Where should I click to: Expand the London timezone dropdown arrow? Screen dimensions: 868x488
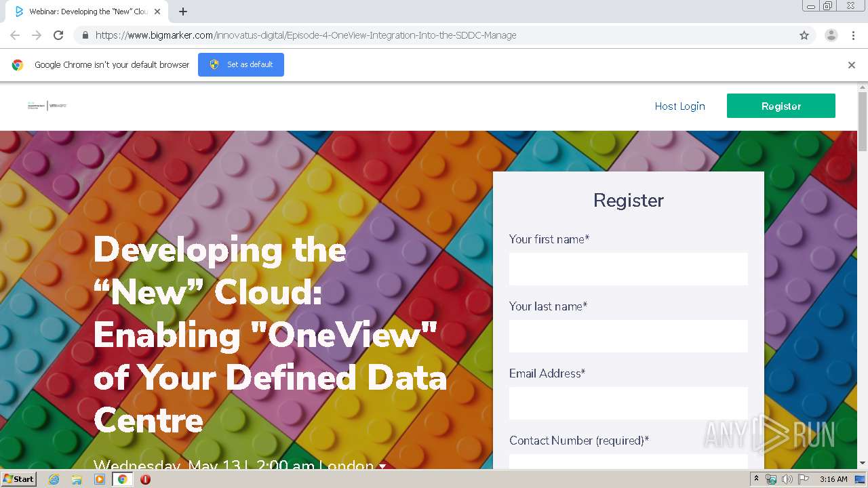pos(382,466)
